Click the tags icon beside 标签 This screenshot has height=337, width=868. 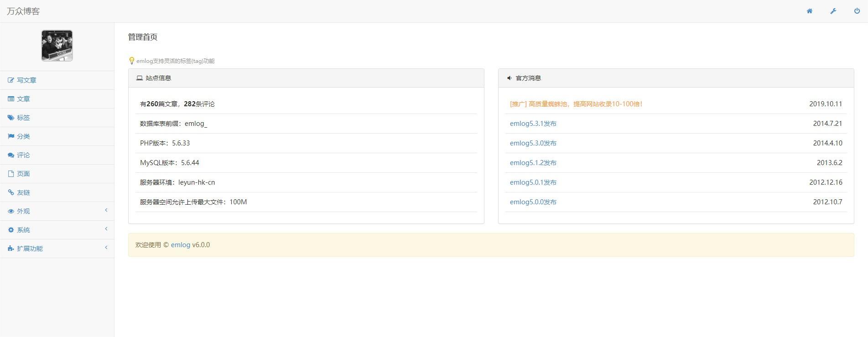(x=11, y=118)
